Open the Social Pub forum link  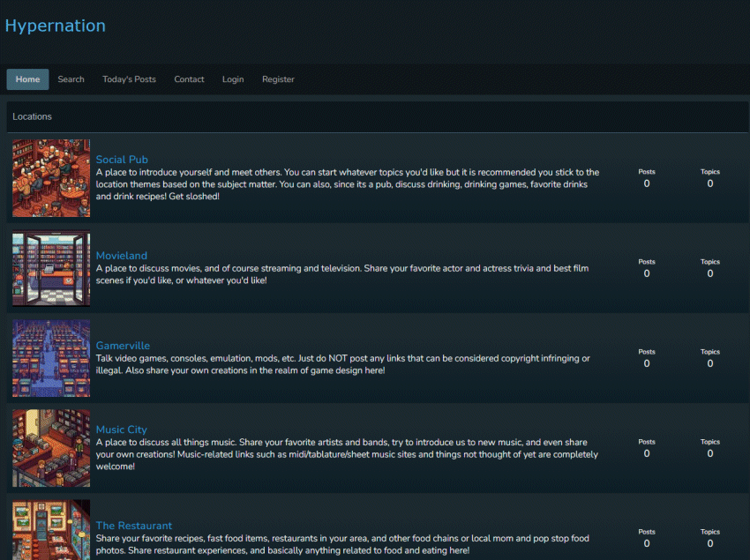click(122, 160)
